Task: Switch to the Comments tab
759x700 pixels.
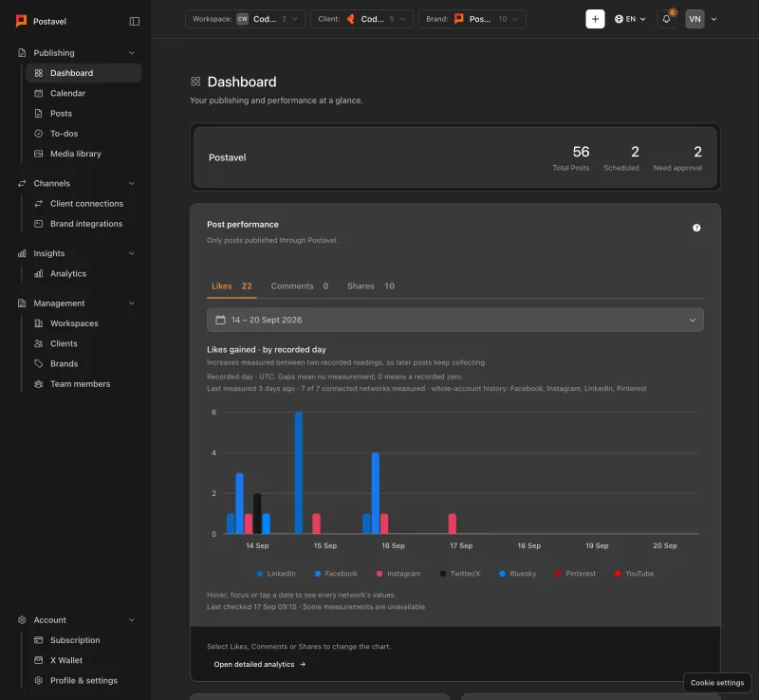Action: click(x=300, y=286)
